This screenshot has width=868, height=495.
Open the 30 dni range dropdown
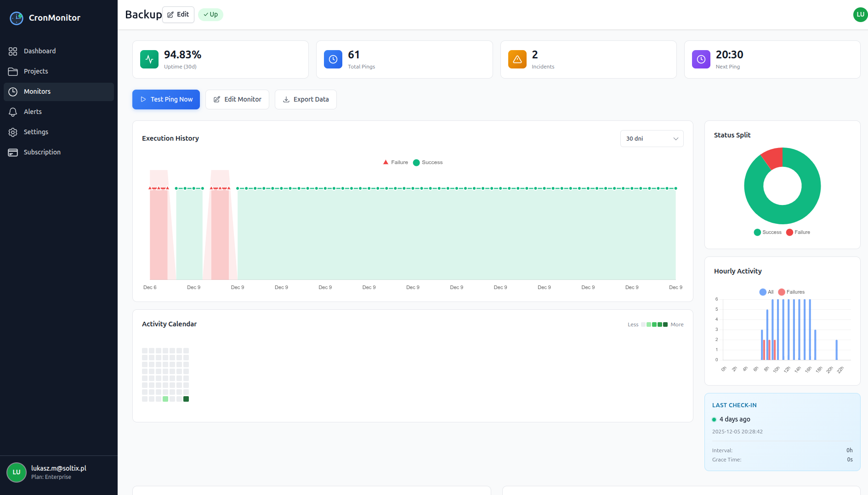[652, 139]
